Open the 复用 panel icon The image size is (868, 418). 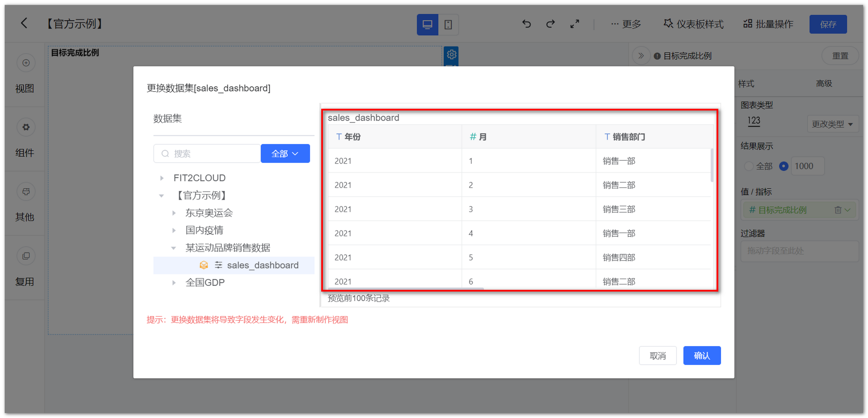tap(26, 256)
